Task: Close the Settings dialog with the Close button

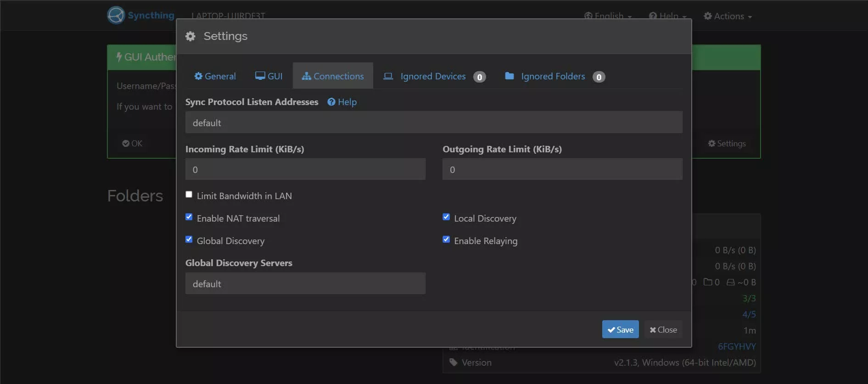Action: pyautogui.click(x=663, y=329)
